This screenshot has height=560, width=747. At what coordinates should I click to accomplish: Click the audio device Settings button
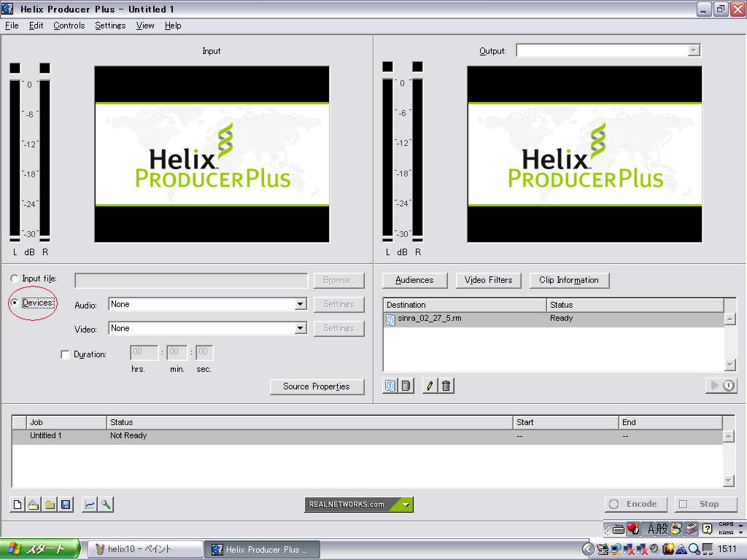click(338, 304)
